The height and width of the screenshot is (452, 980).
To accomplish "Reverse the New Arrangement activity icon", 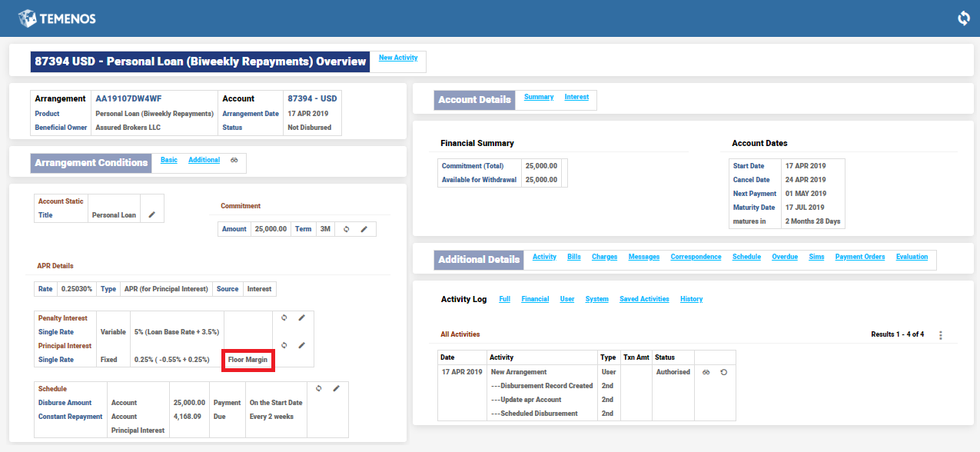I will click(x=723, y=372).
